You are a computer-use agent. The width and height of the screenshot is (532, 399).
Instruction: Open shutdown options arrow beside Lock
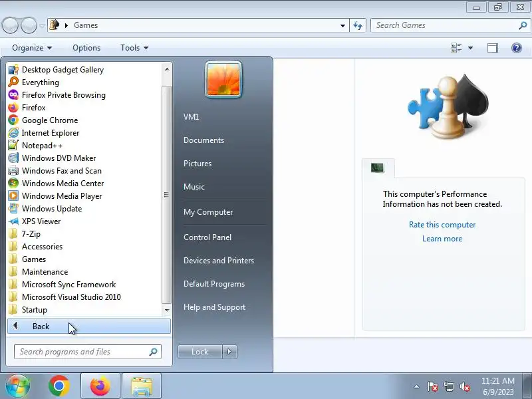(229, 352)
